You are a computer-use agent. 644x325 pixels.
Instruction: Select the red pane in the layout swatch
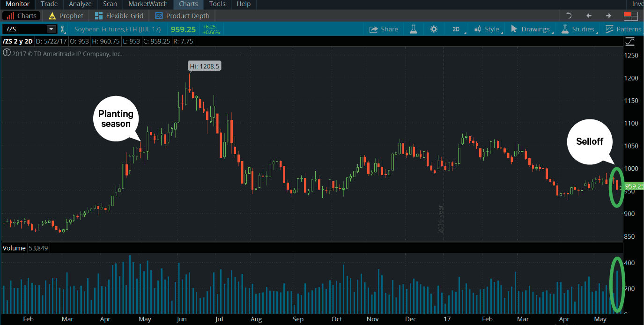628,13
